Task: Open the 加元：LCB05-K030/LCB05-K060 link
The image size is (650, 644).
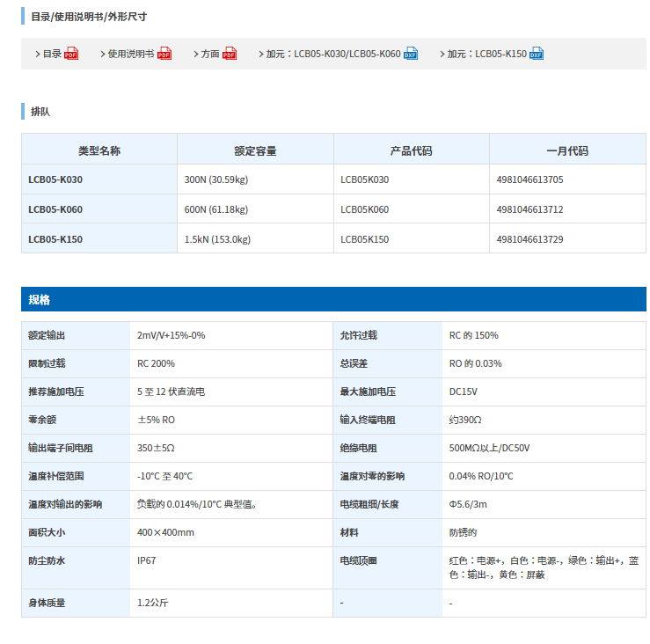Action: pyautogui.click(x=333, y=54)
